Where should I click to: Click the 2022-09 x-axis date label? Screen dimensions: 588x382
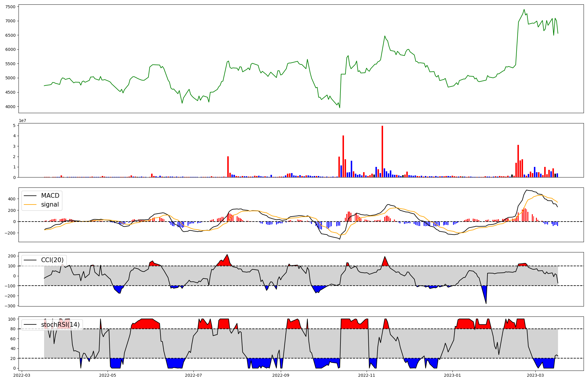[281, 375]
